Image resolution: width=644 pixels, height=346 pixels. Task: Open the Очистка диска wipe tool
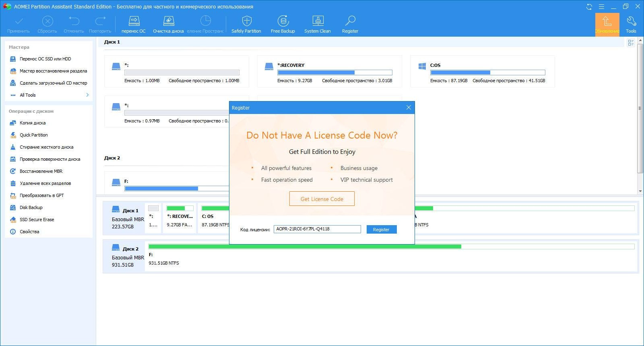pyautogui.click(x=168, y=25)
